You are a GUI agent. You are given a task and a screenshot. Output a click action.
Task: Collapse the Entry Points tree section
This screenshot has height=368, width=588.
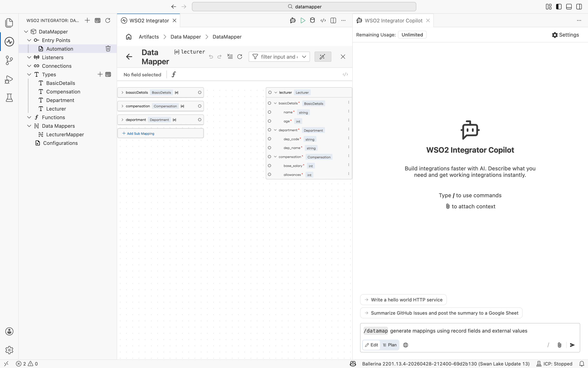29,40
